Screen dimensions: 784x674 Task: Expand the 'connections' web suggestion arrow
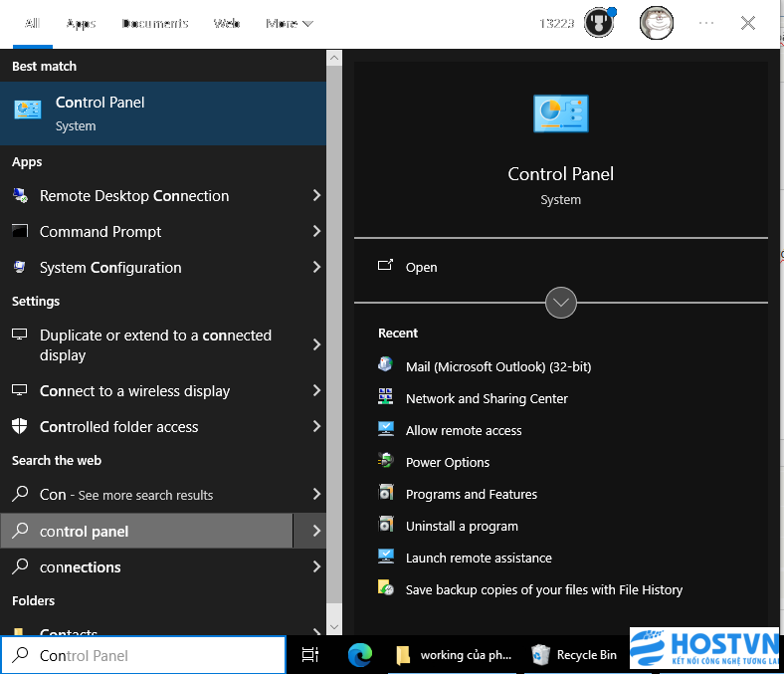pos(316,566)
